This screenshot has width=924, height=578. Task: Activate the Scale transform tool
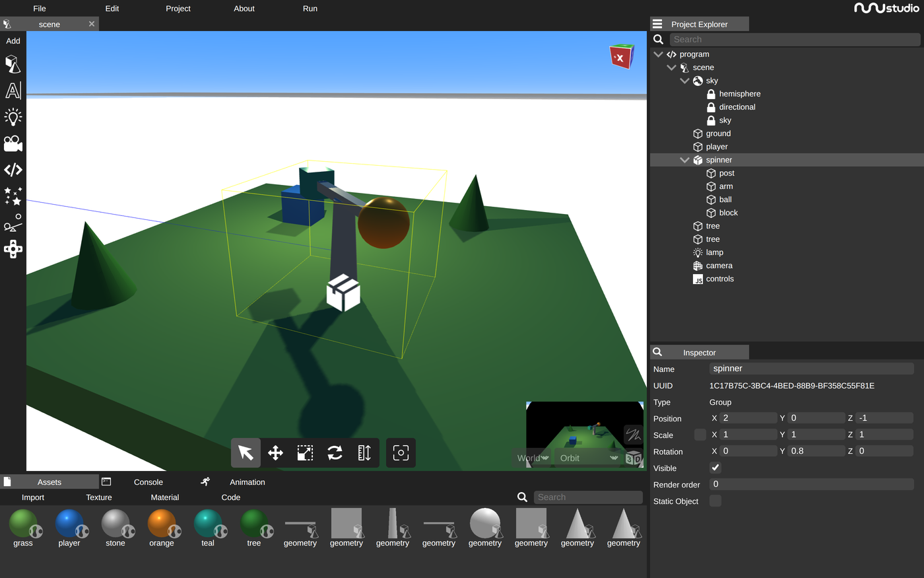[x=305, y=452]
